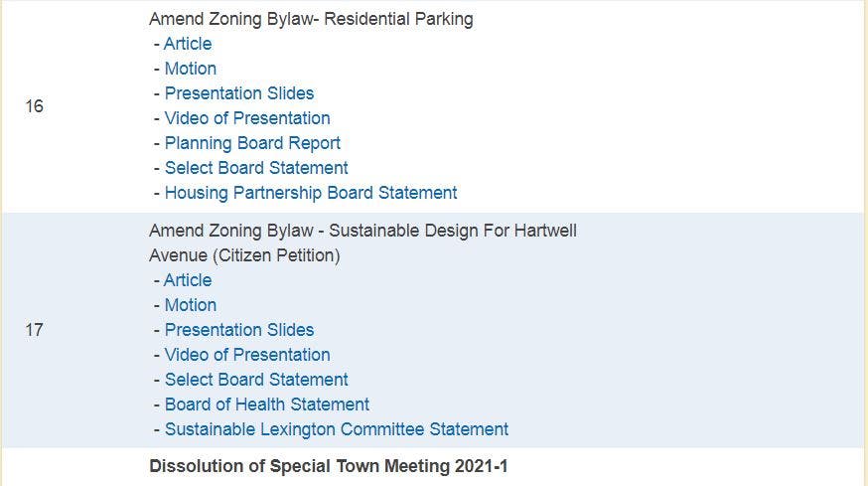Open Sustainable Lexington Committee Statement link
The image size is (868, 486).
pos(336,429)
